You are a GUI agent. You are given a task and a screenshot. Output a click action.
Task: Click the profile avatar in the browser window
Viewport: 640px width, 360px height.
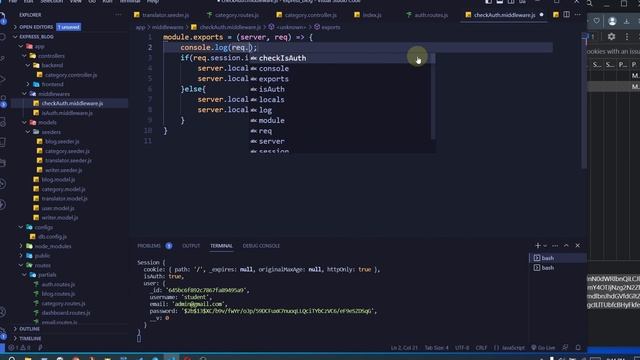tap(612, 21)
